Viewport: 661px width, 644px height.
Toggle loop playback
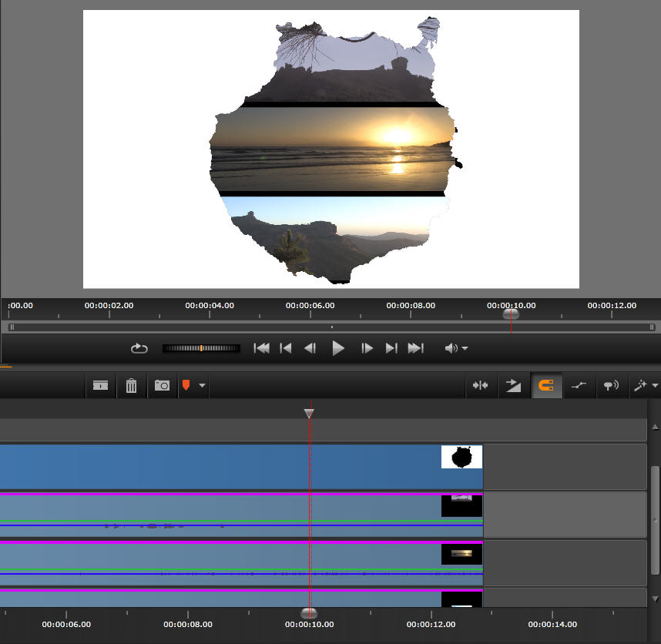tap(139, 348)
